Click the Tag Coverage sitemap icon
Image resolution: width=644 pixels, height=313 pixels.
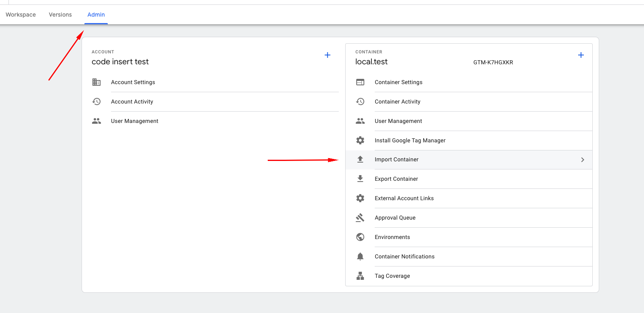(x=360, y=276)
